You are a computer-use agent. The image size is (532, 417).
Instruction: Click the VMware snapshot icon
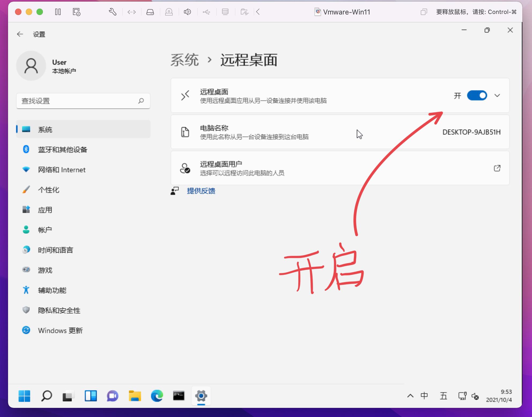pyautogui.click(x=76, y=12)
